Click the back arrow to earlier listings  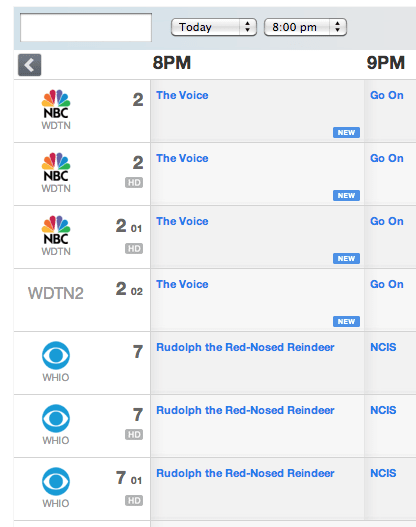click(x=30, y=65)
